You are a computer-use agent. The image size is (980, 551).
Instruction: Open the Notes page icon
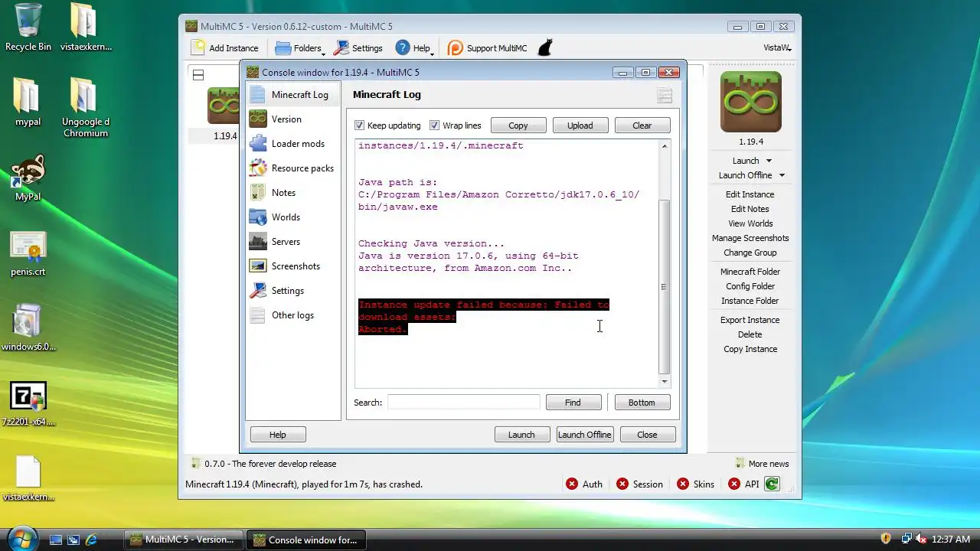(x=258, y=193)
